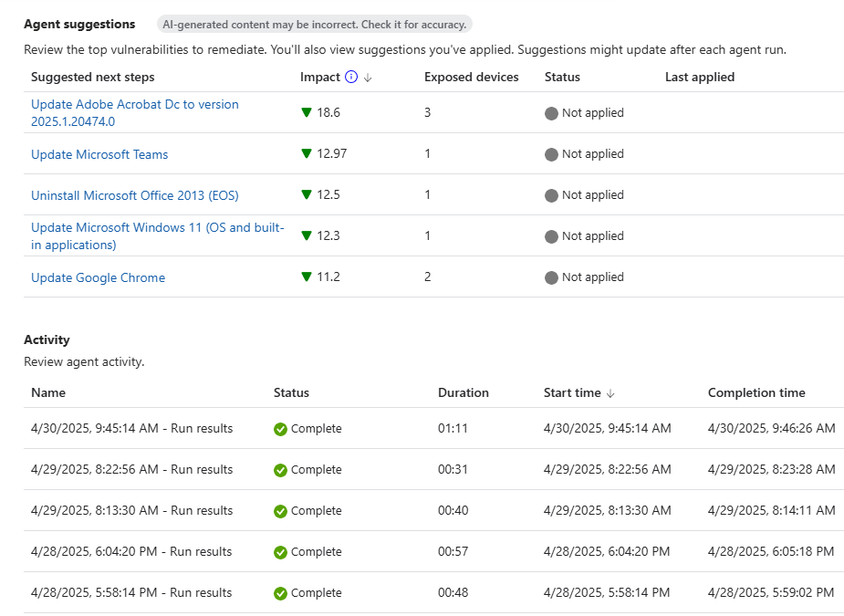Screen dimensions: 844x616
Task: Click the 00:40 duration value
Action: point(453,510)
